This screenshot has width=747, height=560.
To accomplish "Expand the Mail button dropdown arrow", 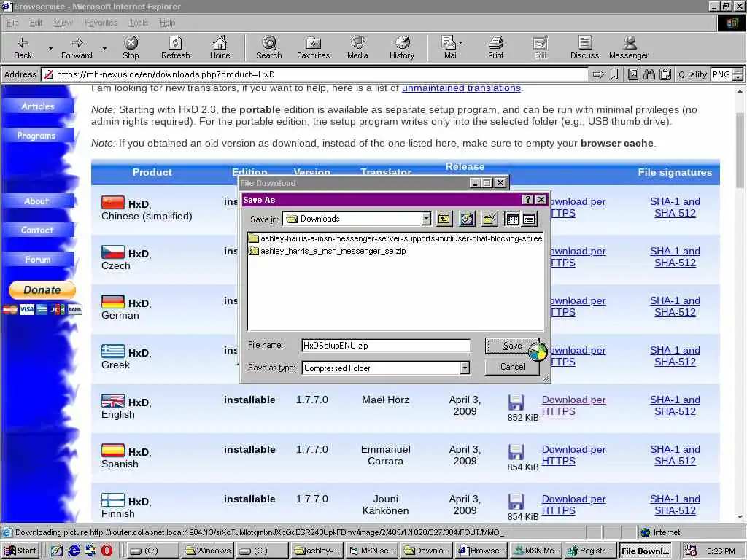I will 461,43.
